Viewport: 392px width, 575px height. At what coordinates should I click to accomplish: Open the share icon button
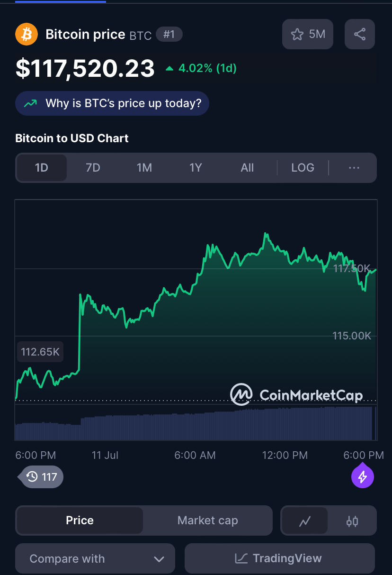point(360,34)
